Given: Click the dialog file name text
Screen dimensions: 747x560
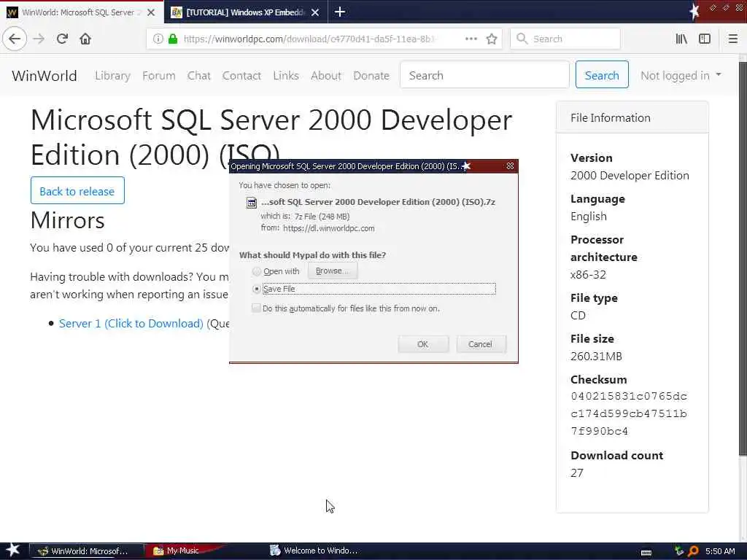Looking at the screenshot, I should [x=379, y=202].
